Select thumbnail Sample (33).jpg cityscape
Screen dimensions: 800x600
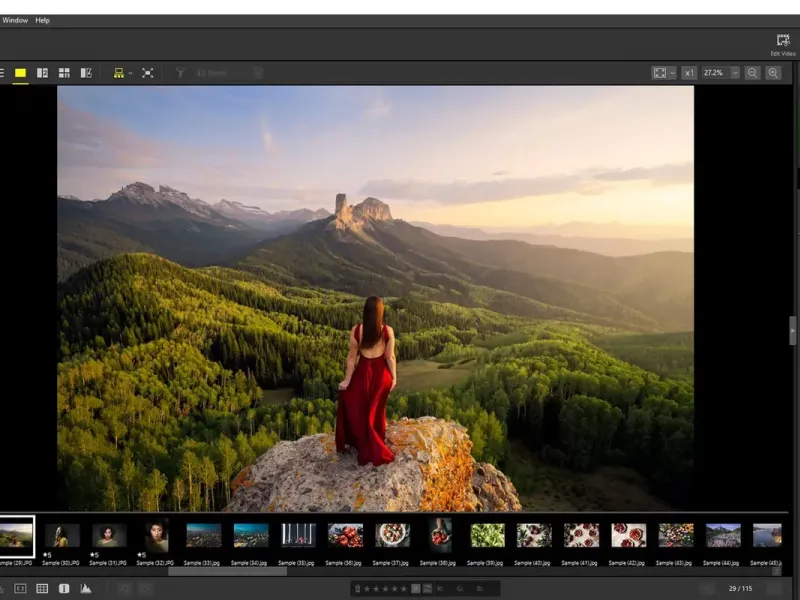[x=204, y=536]
